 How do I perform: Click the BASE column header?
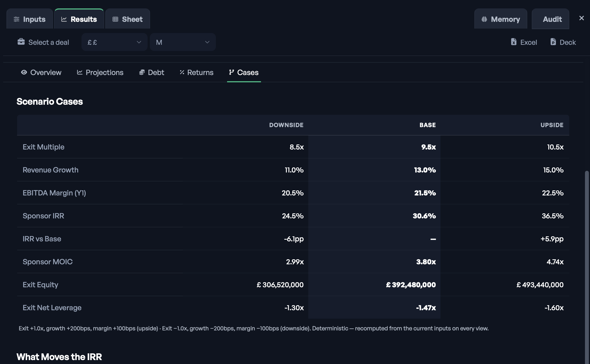pos(428,125)
